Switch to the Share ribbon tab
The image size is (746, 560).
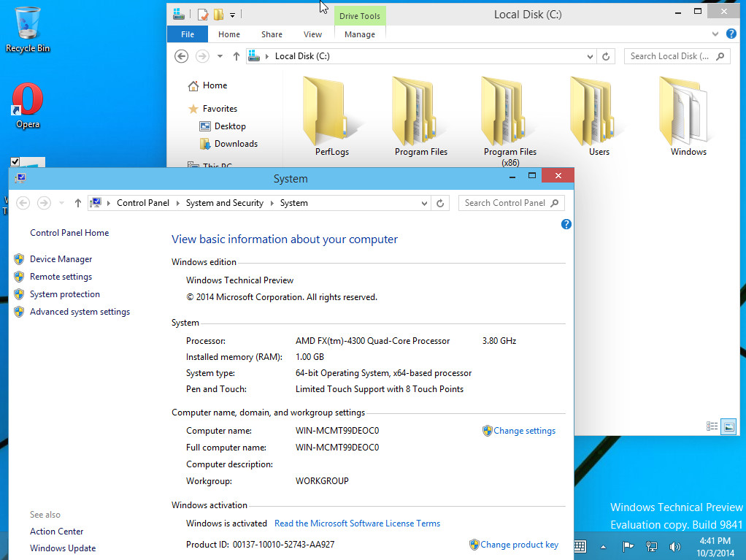pyautogui.click(x=272, y=34)
